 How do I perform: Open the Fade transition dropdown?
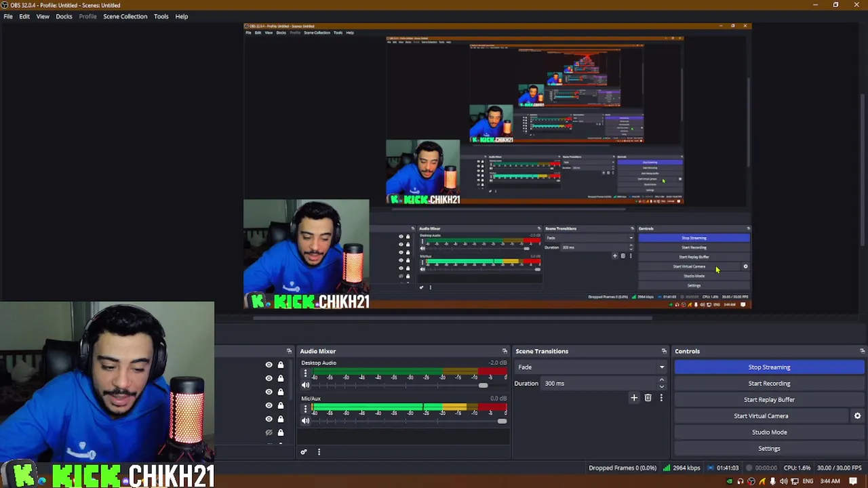click(591, 367)
